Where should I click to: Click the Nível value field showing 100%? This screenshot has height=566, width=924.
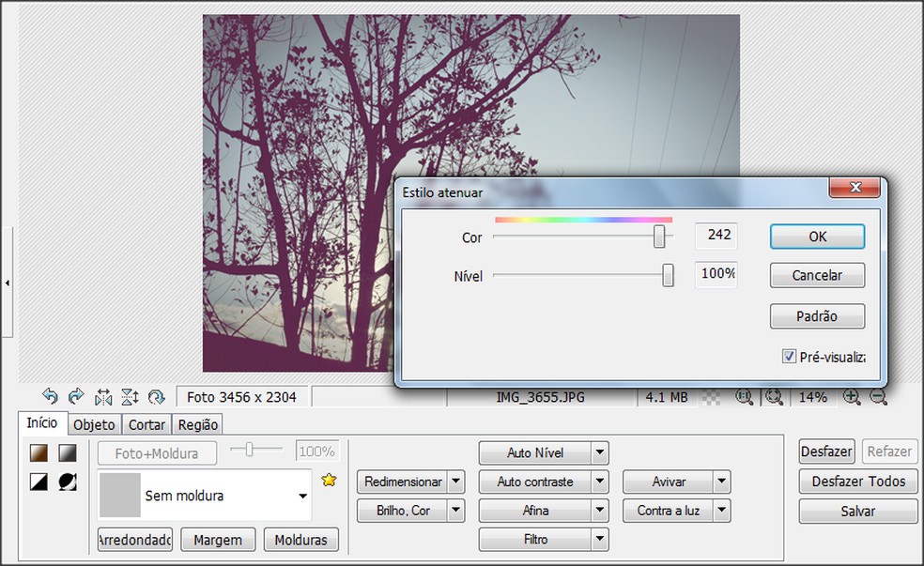tap(716, 274)
